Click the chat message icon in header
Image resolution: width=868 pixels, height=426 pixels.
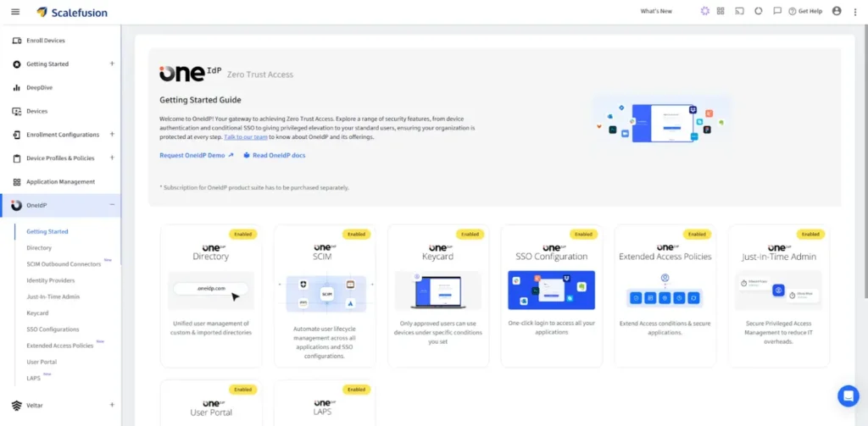pyautogui.click(x=777, y=11)
